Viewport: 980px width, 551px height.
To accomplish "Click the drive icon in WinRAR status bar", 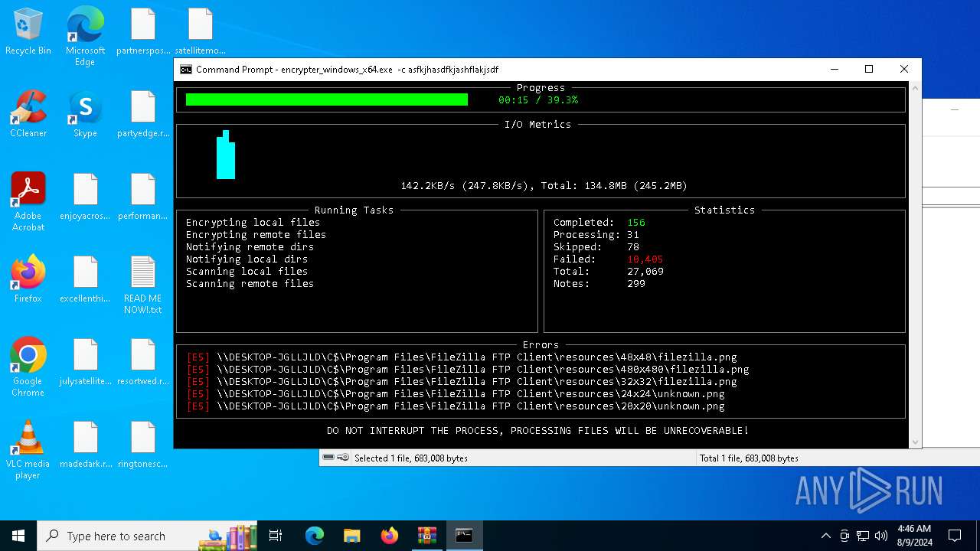I will click(x=329, y=458).
